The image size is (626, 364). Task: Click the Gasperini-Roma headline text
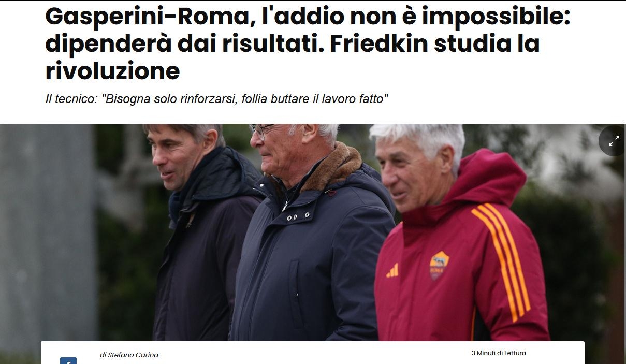click(x=308, y=44)
